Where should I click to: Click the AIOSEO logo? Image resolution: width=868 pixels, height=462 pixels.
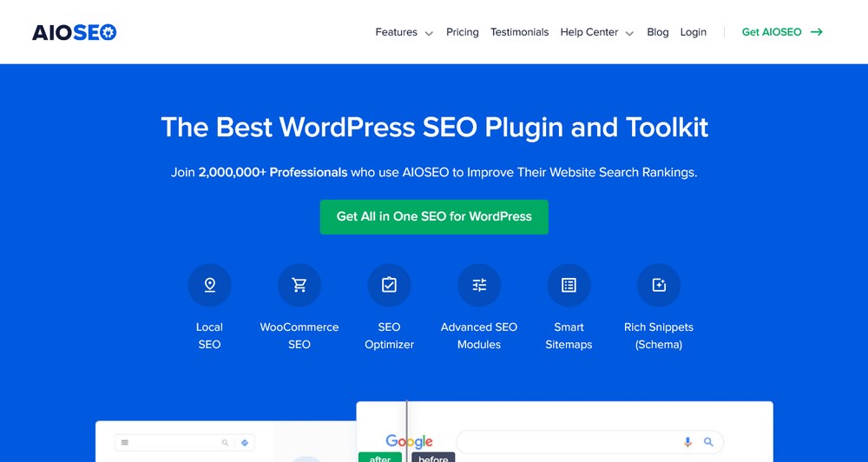(x=74, y=32)
